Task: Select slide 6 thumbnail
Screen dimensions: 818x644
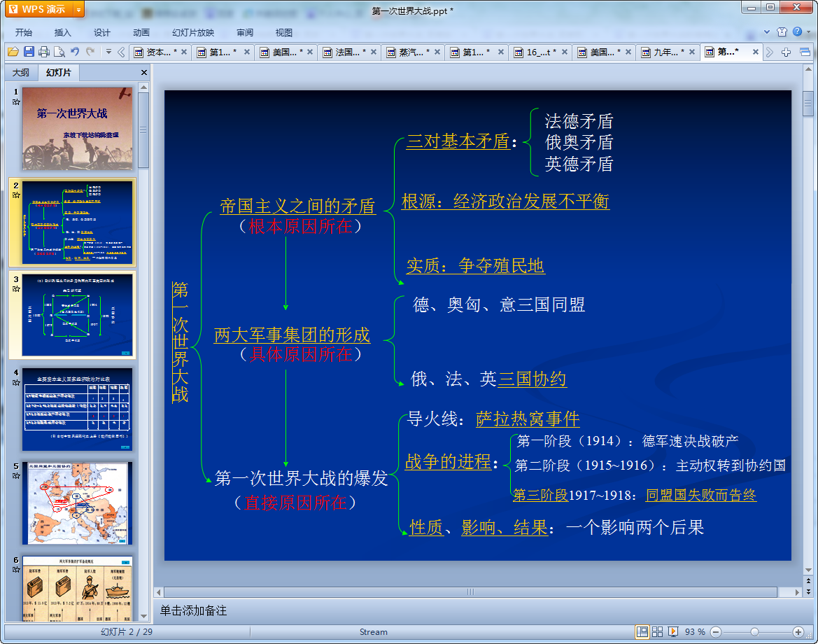Action: 77,588
